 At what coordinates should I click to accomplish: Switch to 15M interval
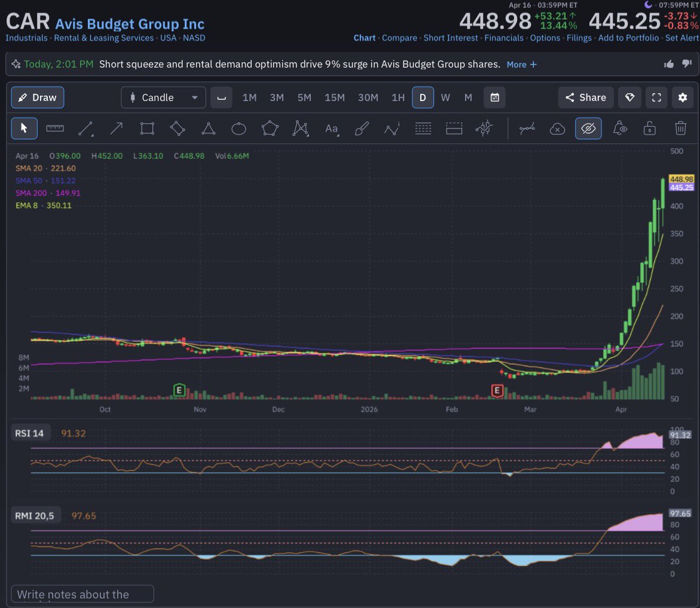point(334,97)
